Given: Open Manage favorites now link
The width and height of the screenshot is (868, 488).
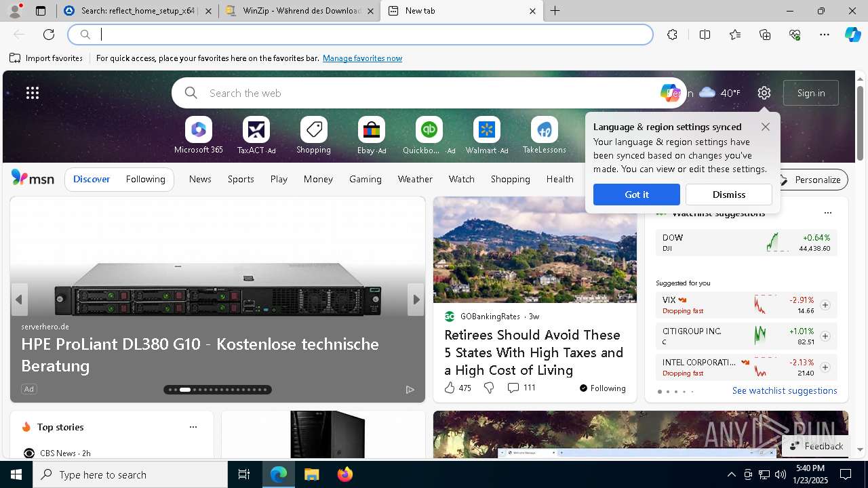Looking at the screenshot, I should coord(362,58).
